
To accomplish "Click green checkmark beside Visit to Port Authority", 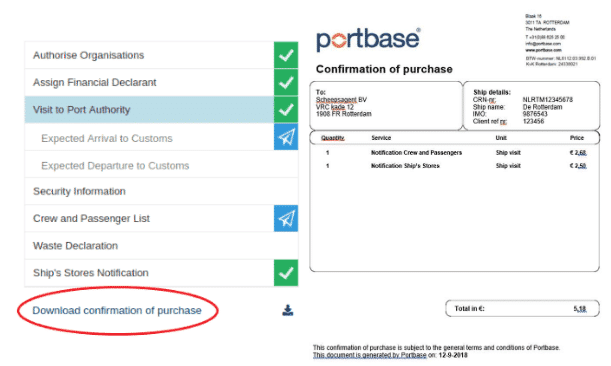I will (x=286, y=110).
